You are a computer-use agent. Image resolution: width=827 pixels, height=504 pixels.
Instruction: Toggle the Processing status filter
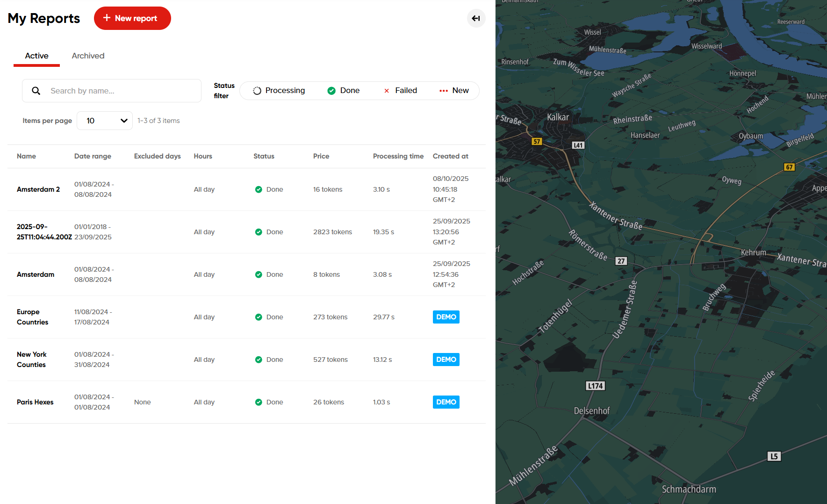tap(279, 91)
